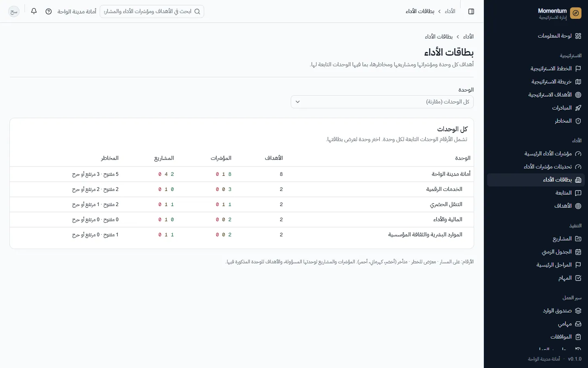Click the v0.1.0 version label

(x=575, y=359)
